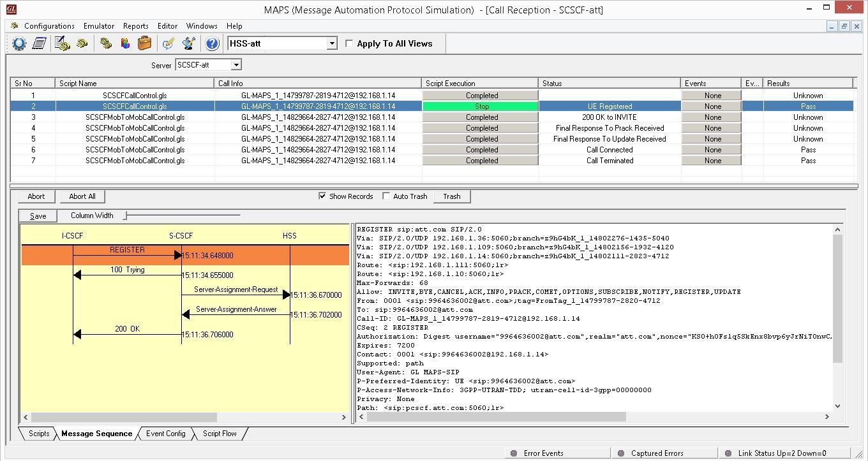
Task: Click the Completed button in row 7
Action: point(481,161)
